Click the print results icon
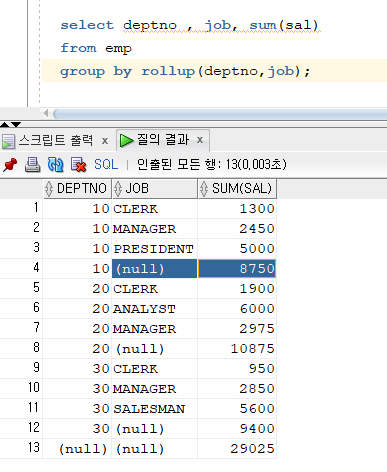Screen dimensions: 387x472 click(x=33, y=165)
